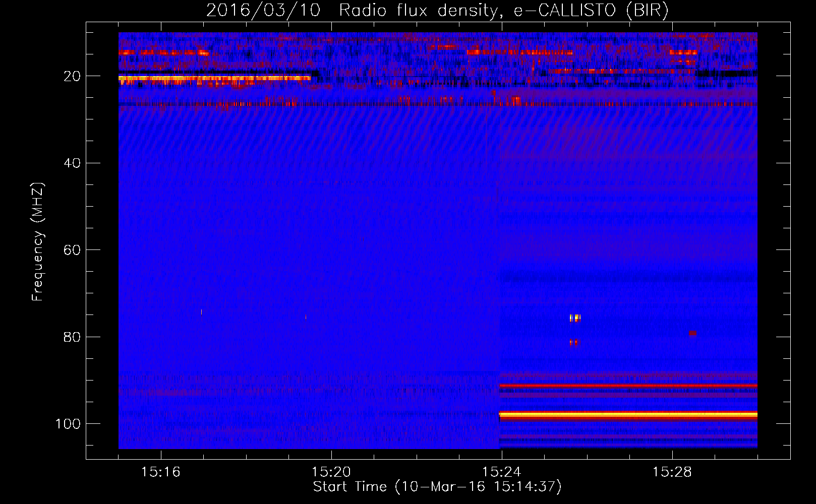Click the '40' frequency tick label

pyautogui.click(x=72, y=163)
